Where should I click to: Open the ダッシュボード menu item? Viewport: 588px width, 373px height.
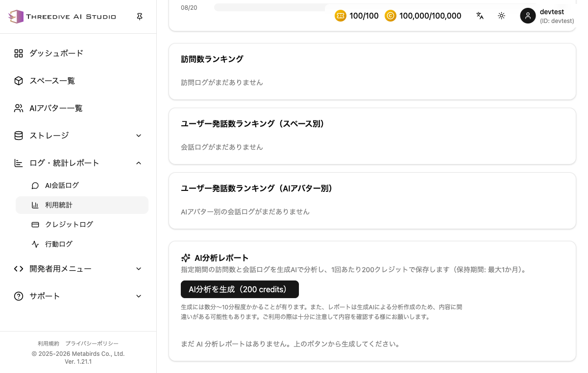pos(78,53)
